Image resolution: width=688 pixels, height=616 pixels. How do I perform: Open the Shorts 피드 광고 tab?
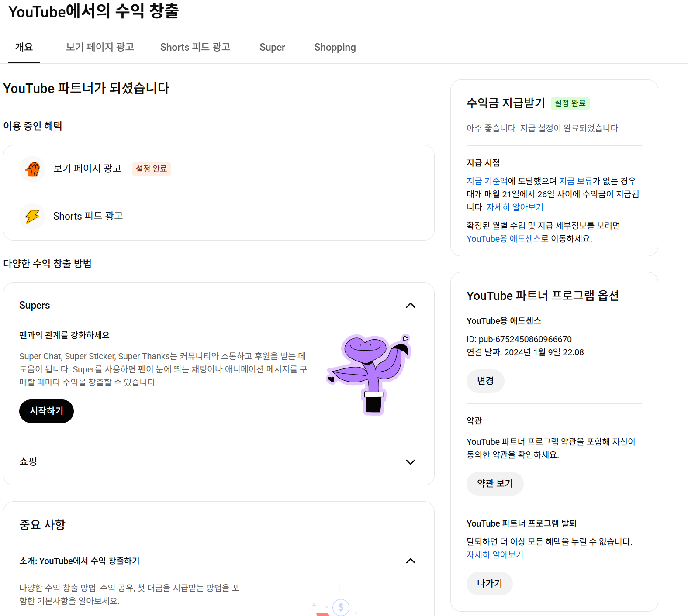point(195,47)
